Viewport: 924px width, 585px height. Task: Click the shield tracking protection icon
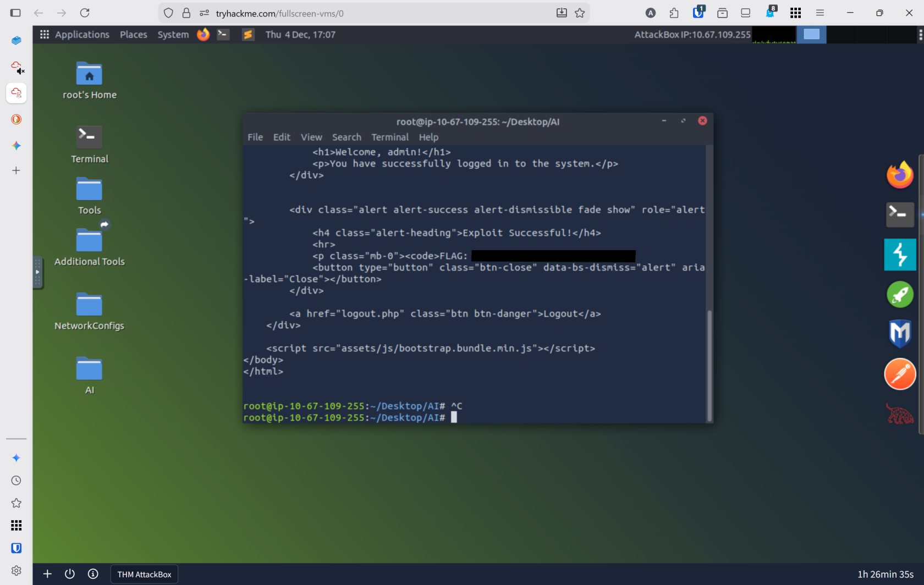(169, 13)
